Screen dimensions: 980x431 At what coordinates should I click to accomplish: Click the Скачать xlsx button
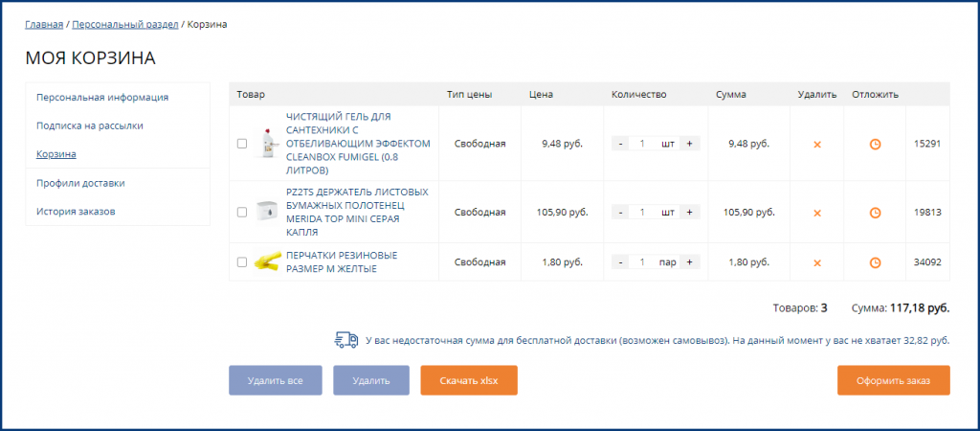click(468, 380)
